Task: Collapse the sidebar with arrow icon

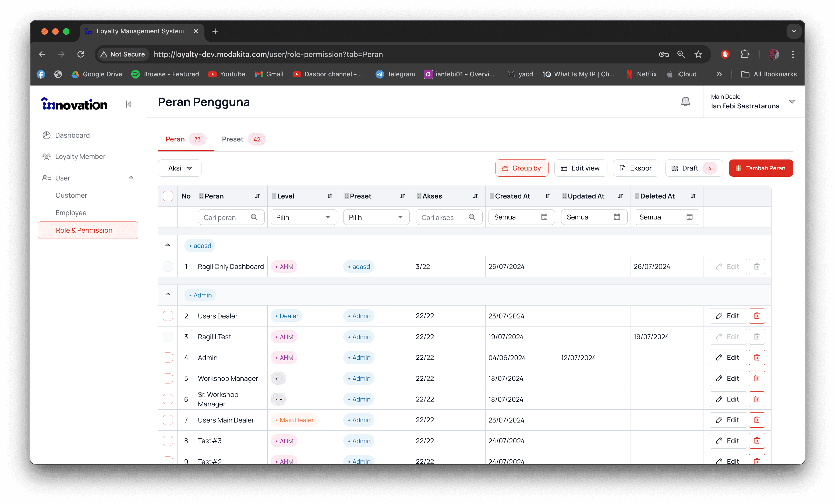Action: (x=129, y=104)
